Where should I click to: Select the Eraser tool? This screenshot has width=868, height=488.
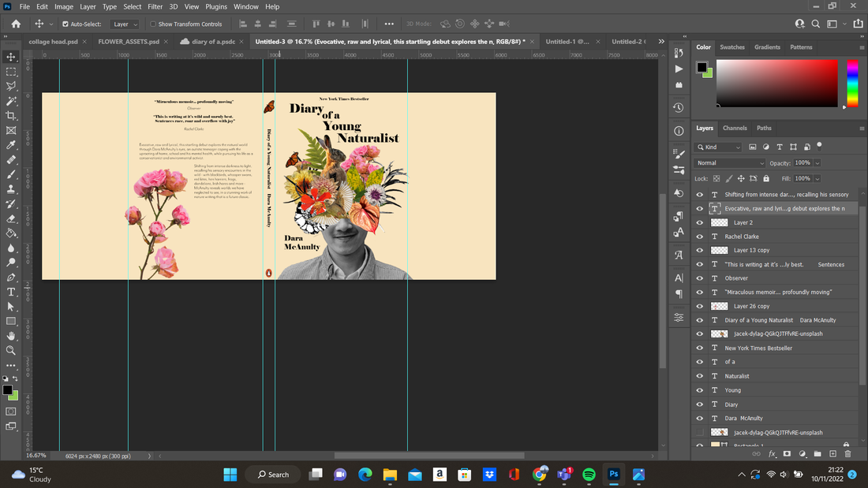click(x=11, y=218)
